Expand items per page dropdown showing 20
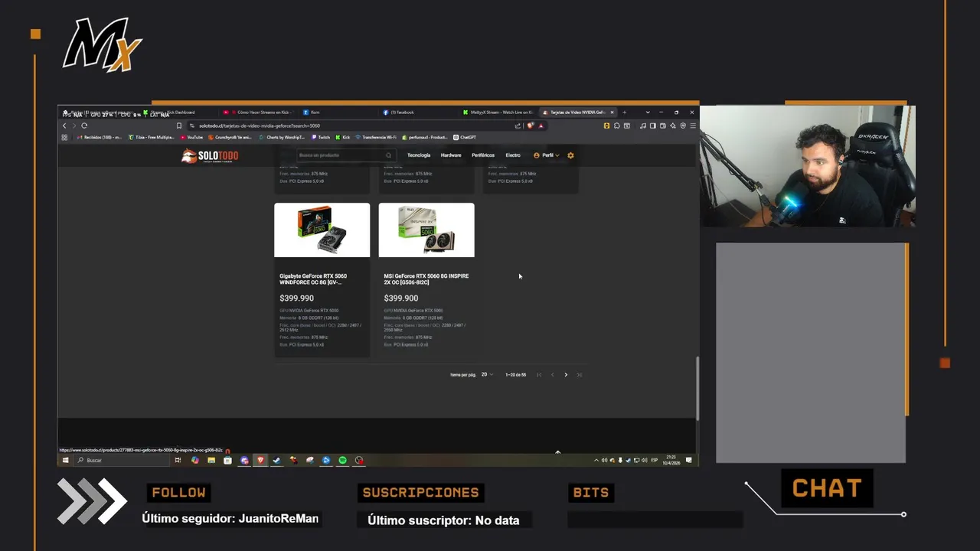The width and height of the screenshot is (980, 551). click(487, 375)
